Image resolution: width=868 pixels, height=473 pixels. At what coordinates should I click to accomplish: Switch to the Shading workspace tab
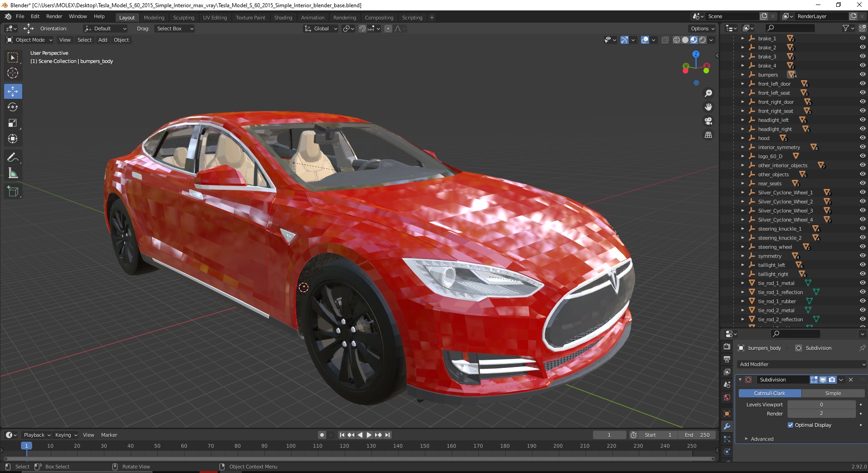click(283, 18)
